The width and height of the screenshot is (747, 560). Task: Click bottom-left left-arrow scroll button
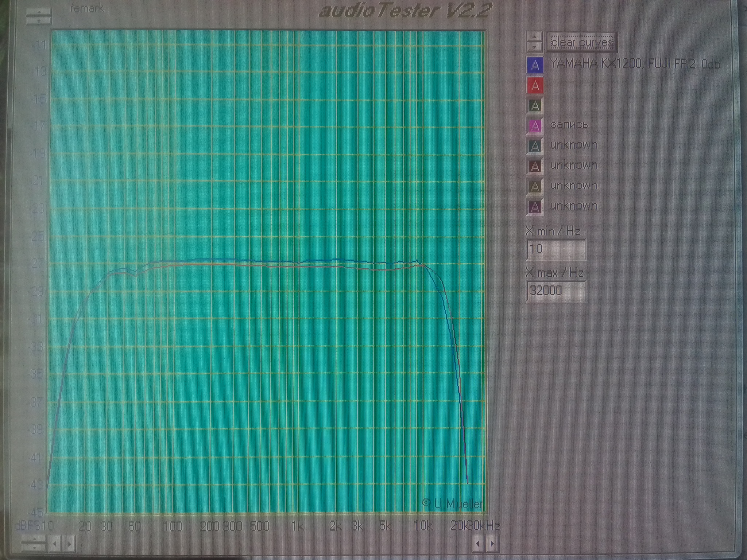(55, 544)
